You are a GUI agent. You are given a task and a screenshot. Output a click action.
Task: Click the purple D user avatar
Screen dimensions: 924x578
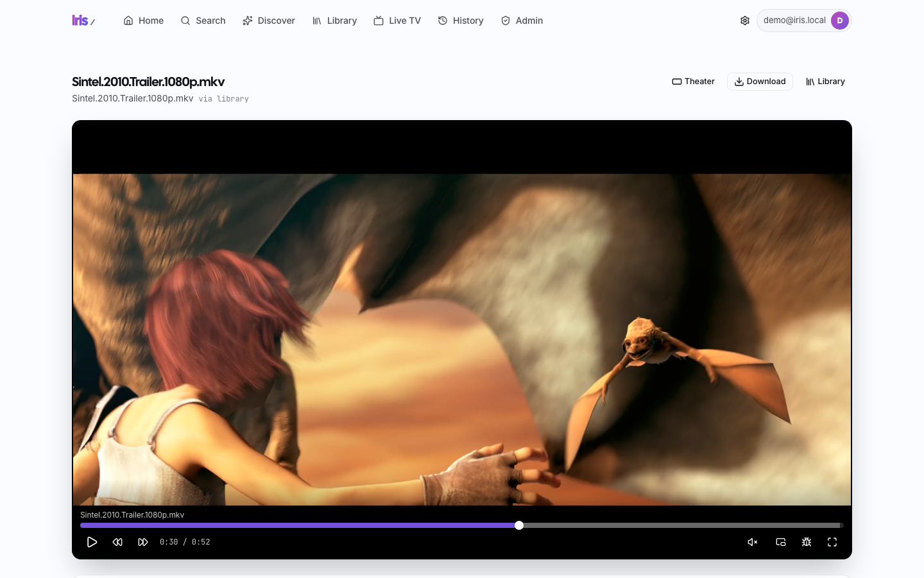pyautogui.click(x=840, y=21)
